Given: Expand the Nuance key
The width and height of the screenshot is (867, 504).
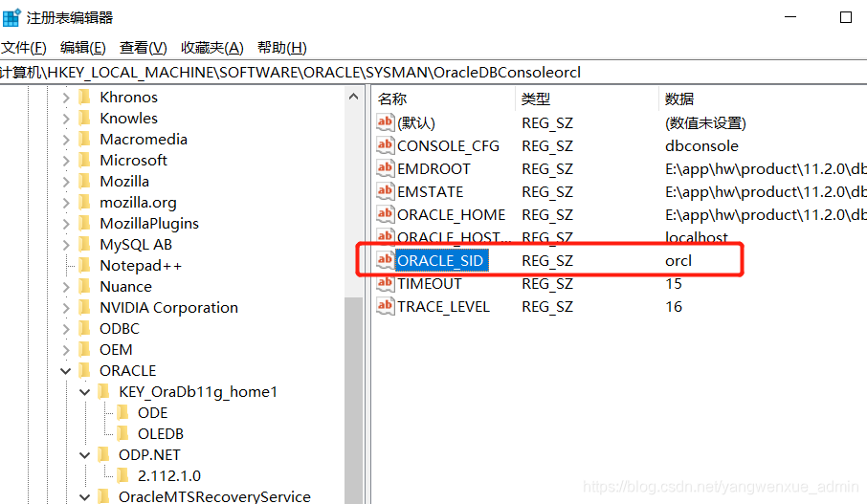Looking at the screenshot, I should pyautogui.click(x=66, y=287).
